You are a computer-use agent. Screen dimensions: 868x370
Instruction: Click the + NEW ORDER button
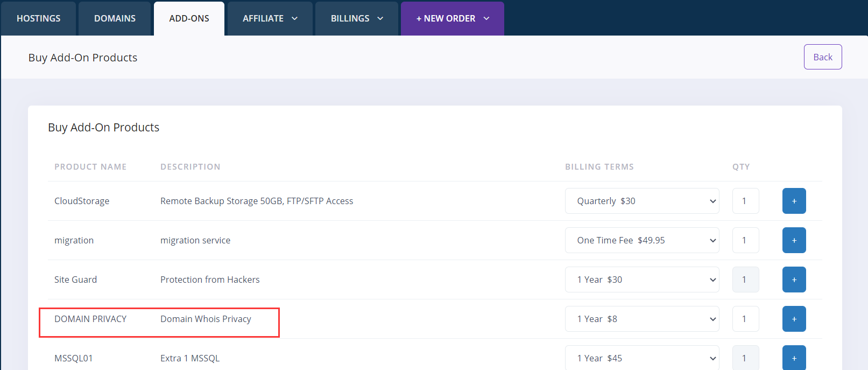click(452, 18)
